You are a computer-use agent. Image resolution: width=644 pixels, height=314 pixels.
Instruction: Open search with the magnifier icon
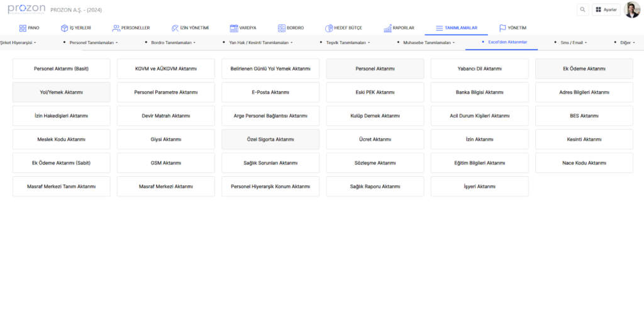click(x=582, y=10)
